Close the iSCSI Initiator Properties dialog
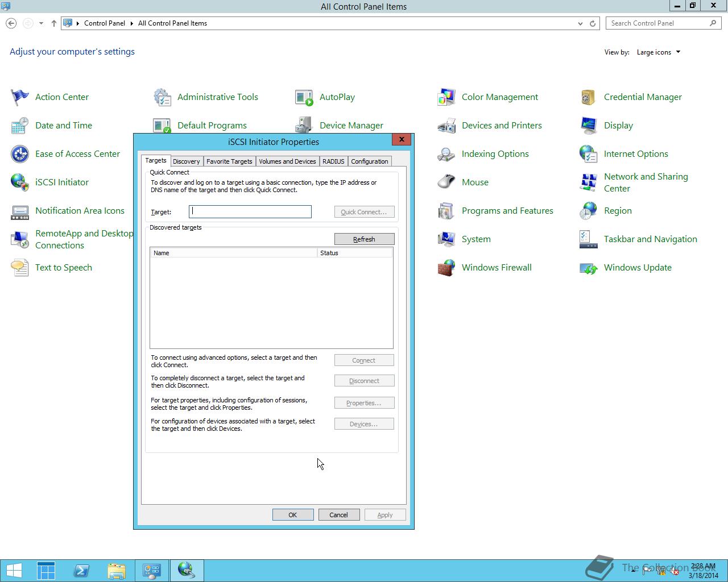 click(x=402, y=139)
